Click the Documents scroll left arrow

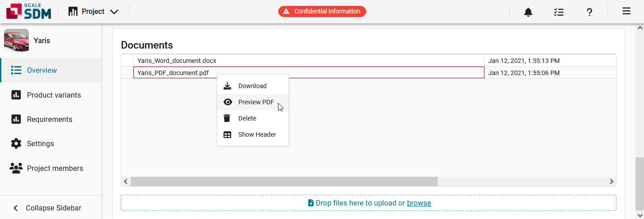(x=126, y=181)
